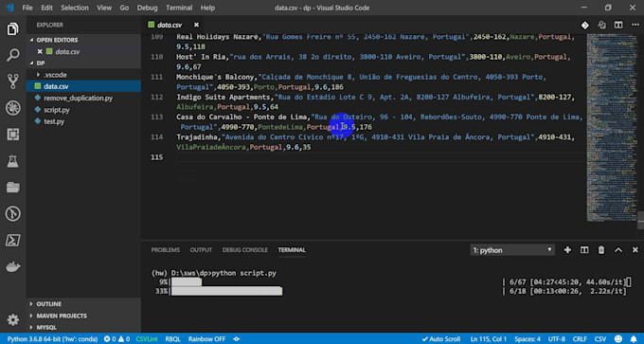This screenshot has width=644, height=344.
Task: Toggle Auto Scroll in status bar
Action: click(440, 339)
